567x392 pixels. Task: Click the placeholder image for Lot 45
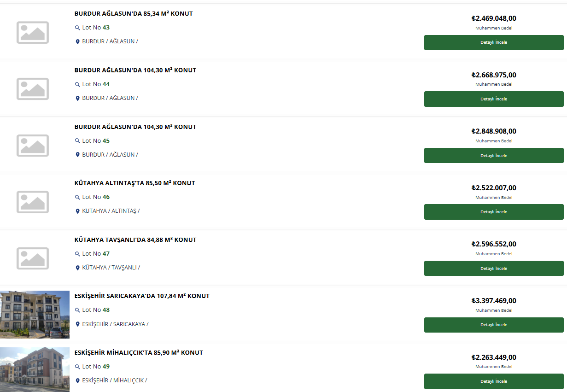click(33, 145)
